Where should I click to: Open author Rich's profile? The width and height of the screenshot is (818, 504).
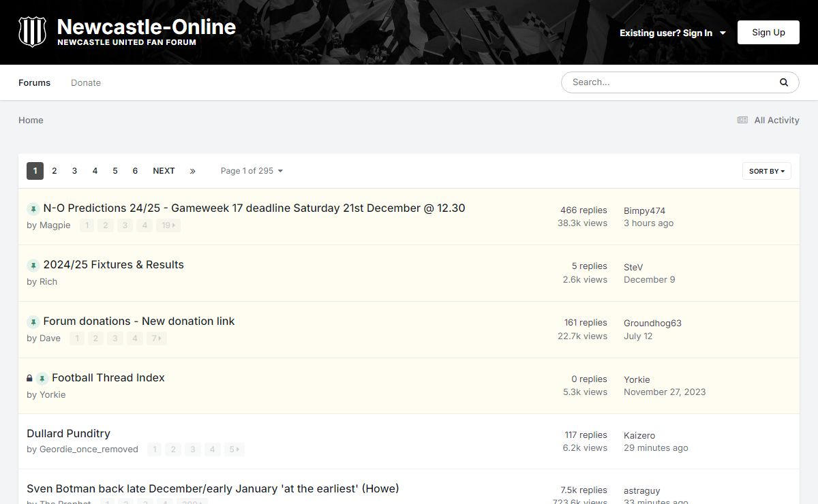48,282
